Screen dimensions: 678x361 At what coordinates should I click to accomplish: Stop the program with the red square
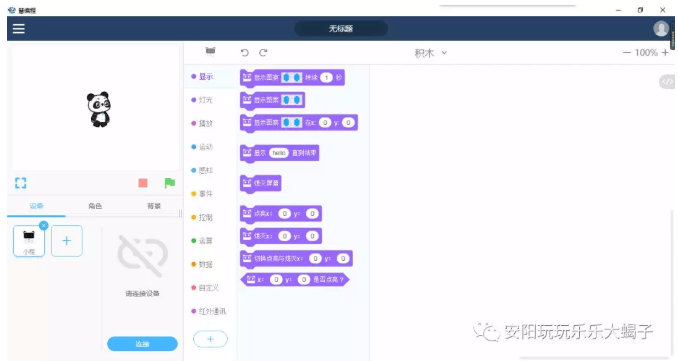pyautogui.click(x=143, y=183)
